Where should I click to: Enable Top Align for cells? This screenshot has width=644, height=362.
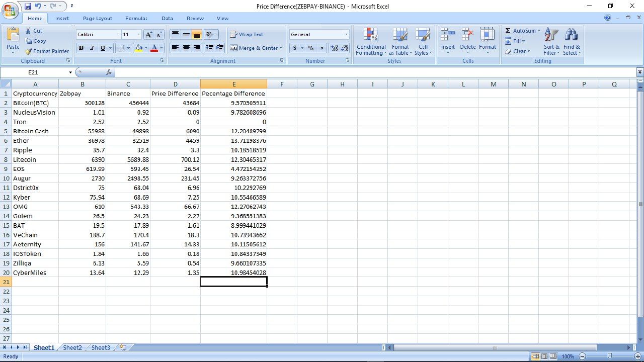(x=175, y=35)
